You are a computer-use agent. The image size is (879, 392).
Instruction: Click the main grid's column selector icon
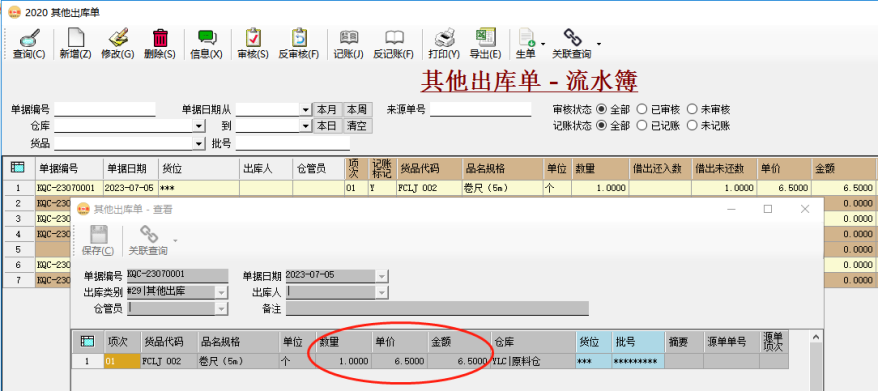pyautogui.click(x=18, y=167)
